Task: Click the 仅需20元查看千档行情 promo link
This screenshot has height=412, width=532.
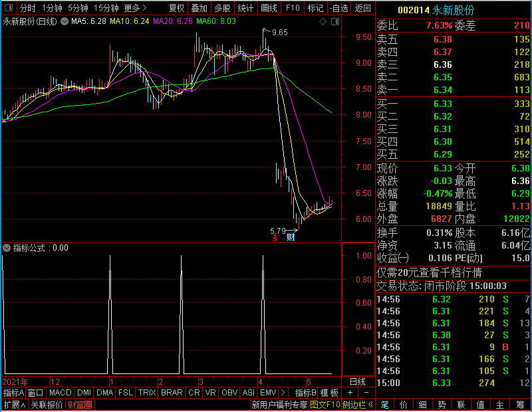Action: tap(429, 273)
